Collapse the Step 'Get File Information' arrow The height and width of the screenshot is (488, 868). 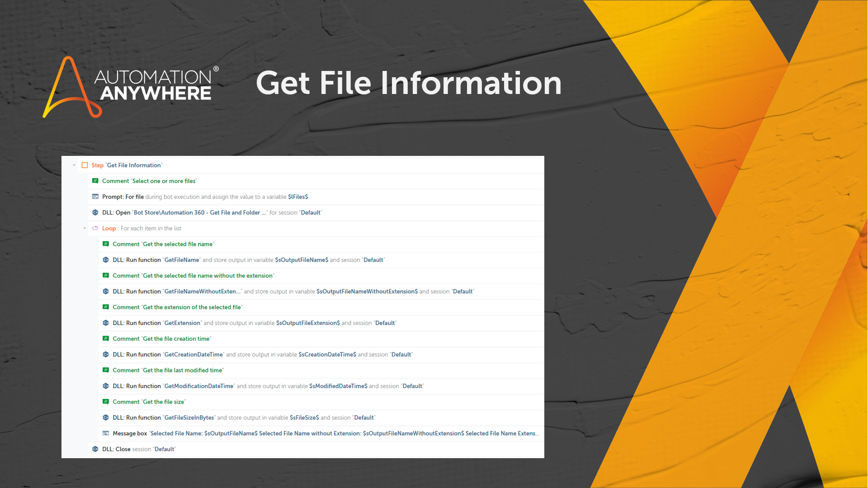pyautogui.click(x=74, y=165)
